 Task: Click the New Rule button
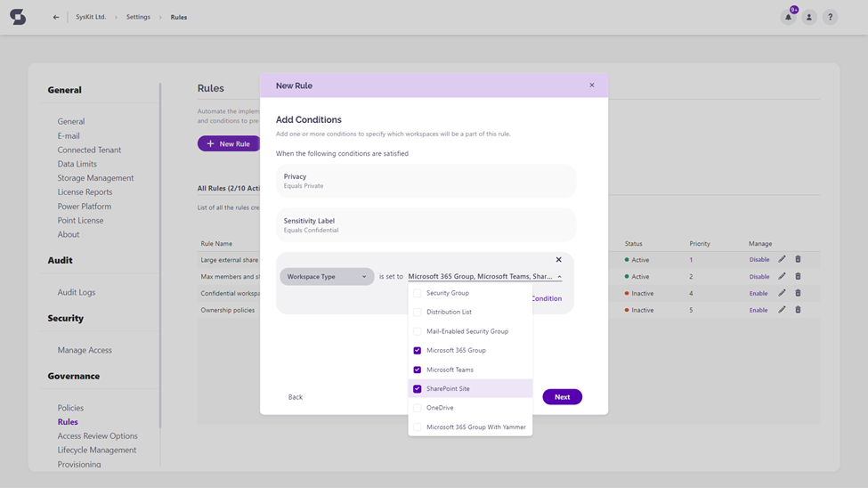[x=229, y=143]
